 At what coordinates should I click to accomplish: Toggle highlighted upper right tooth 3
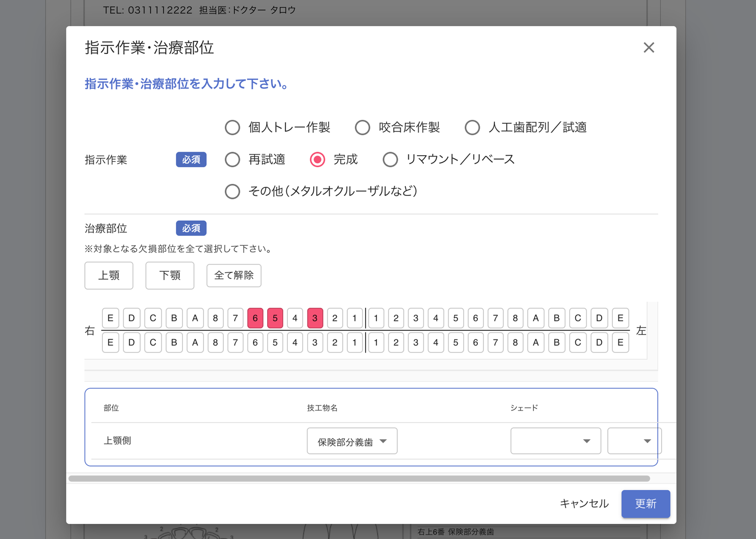click(x=315, y=318)
